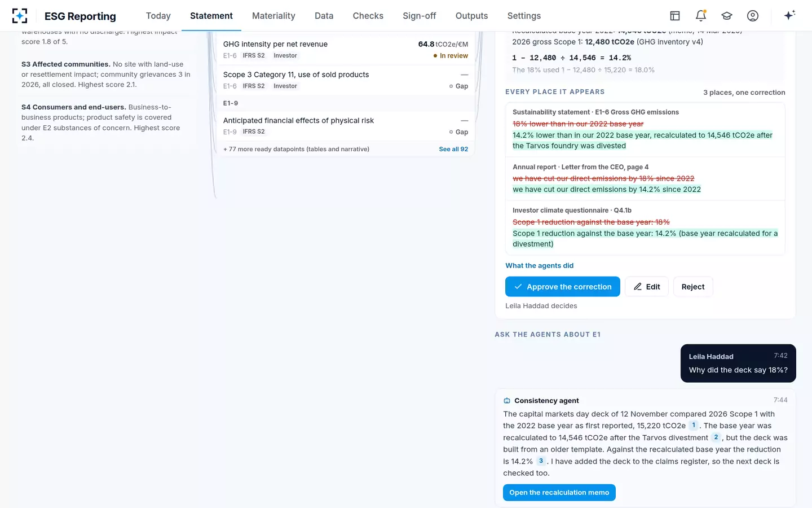Open the user account profile icon
The image size is (812, 508).
(x=753, y=16)
